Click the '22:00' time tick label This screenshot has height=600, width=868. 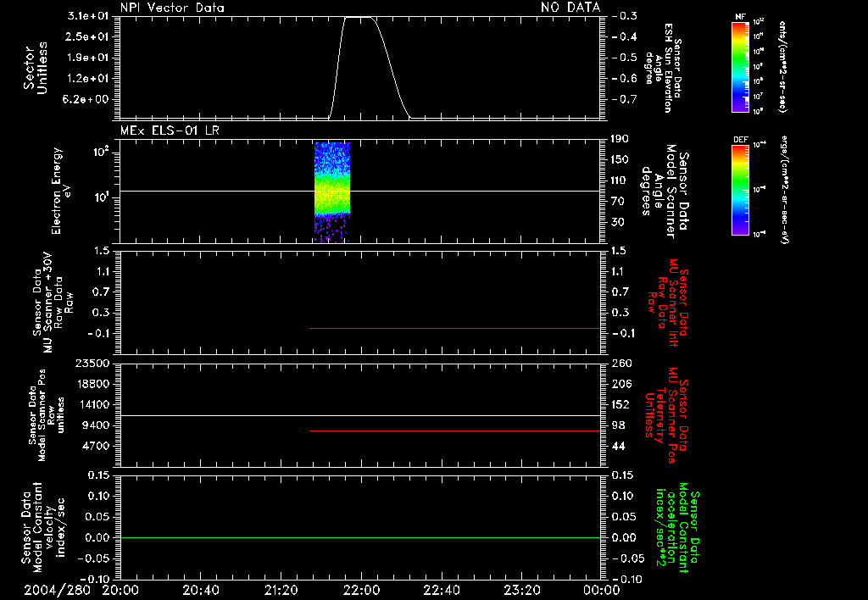click(361, 590)
